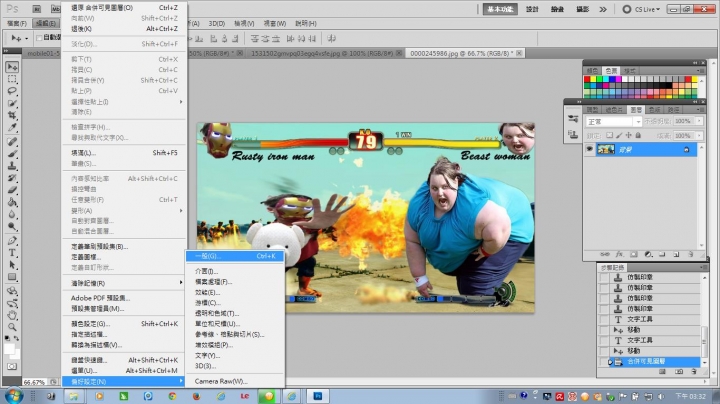The width and height of the screenshot is (720, 404).
Task: Pick the red swatch in Swatches panel
Action: pos(587,79)
